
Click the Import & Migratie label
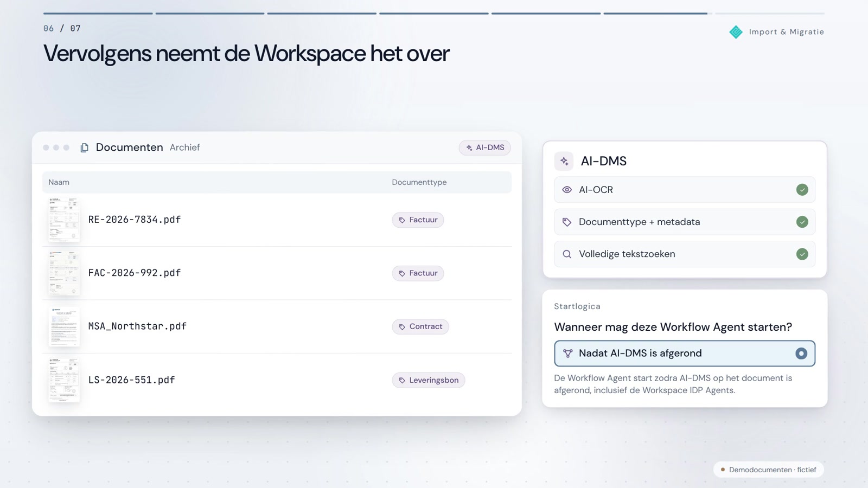(x=786, y=32)
